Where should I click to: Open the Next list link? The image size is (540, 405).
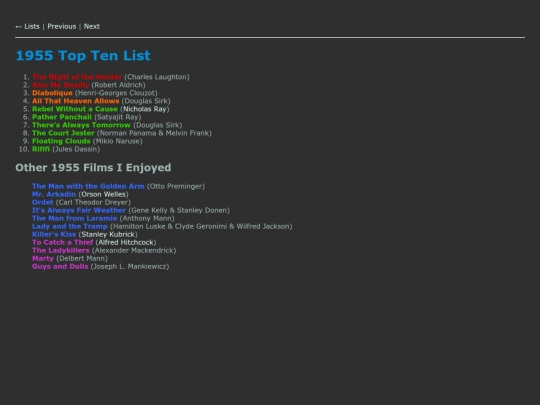[92, 27]
